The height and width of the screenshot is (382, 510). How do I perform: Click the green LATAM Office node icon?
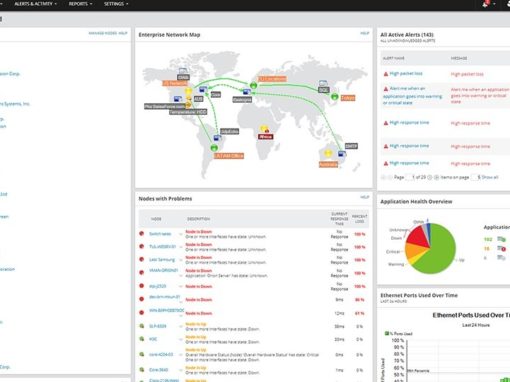tap(214, 147)
